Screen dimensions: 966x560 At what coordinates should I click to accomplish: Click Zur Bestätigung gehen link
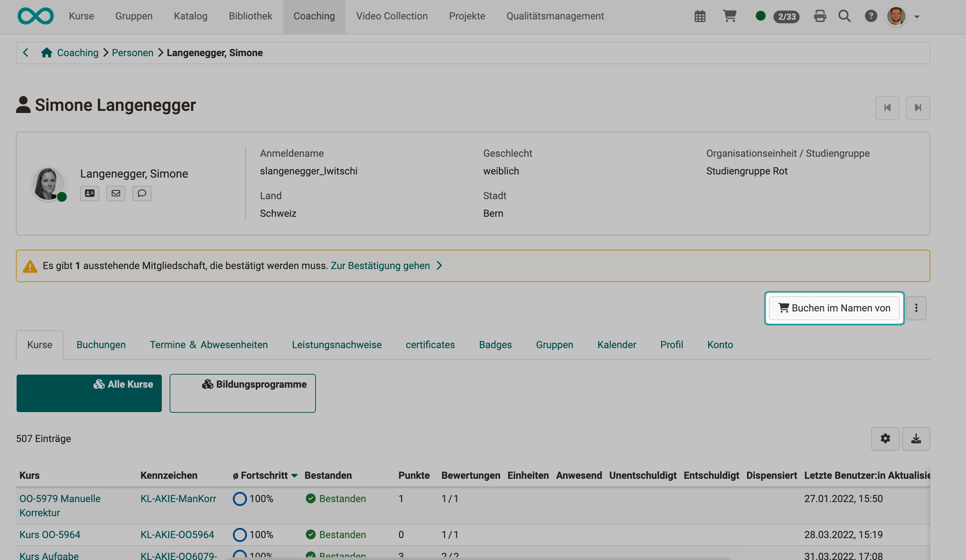click(x=380, y=266)
